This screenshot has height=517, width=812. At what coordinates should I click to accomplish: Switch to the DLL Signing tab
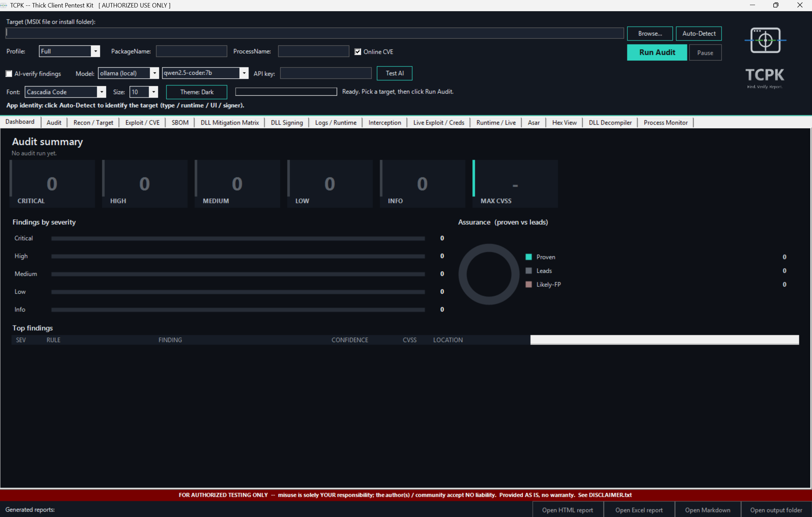click(x=287, y=123)
